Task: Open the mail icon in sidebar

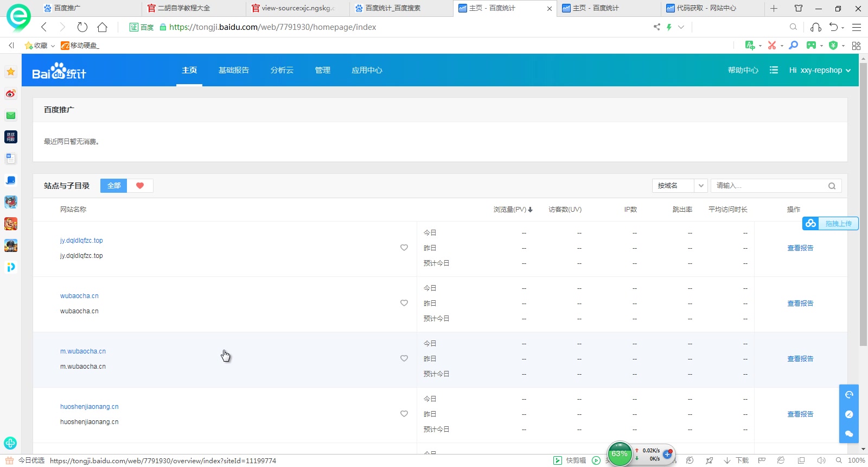Action: [x=11, y=115]
